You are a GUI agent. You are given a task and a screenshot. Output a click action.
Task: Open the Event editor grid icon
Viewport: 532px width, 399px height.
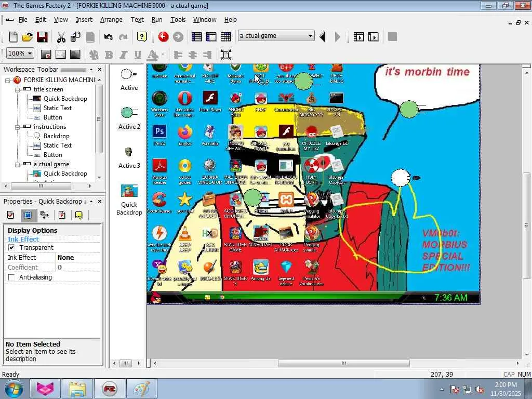(225, 37)
